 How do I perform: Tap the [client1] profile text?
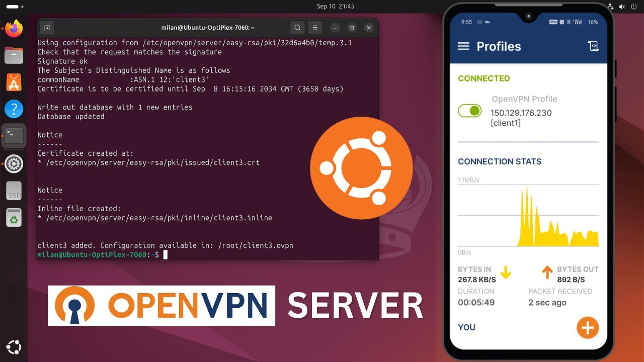(505, 123)
